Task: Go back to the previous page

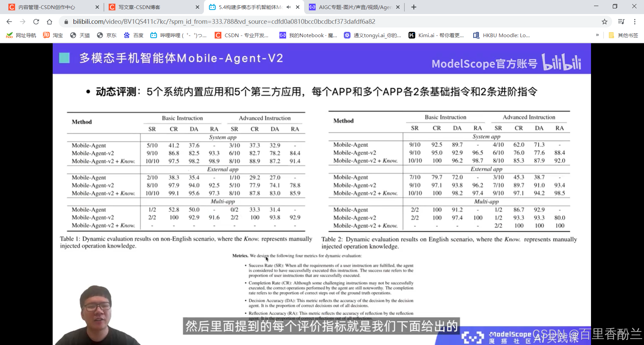Action: [x=9, y=22]
